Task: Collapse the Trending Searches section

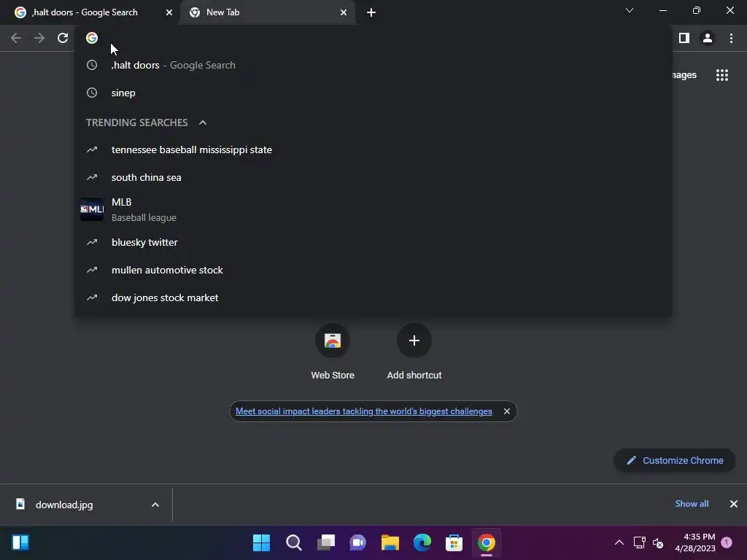Action: [x=203, y=122]
